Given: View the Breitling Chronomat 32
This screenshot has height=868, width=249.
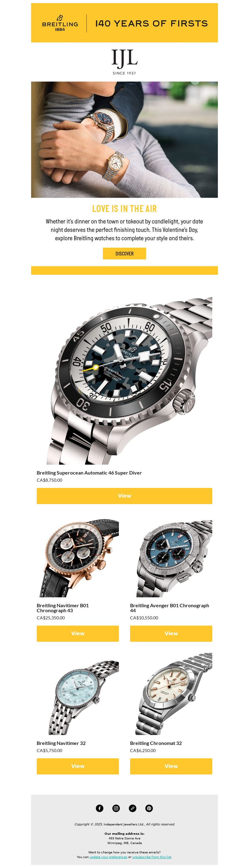Looking at the screenshot, I should [x=171, y=766].
